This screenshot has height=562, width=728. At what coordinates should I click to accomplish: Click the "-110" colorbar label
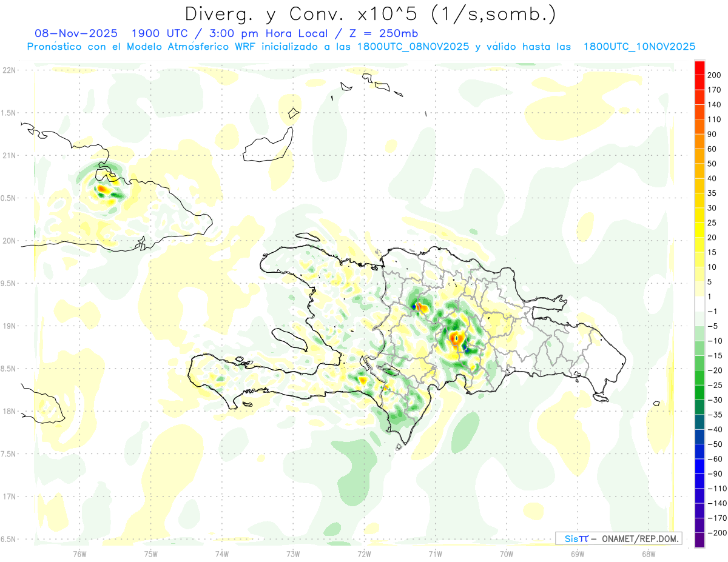tap(717, 489)
